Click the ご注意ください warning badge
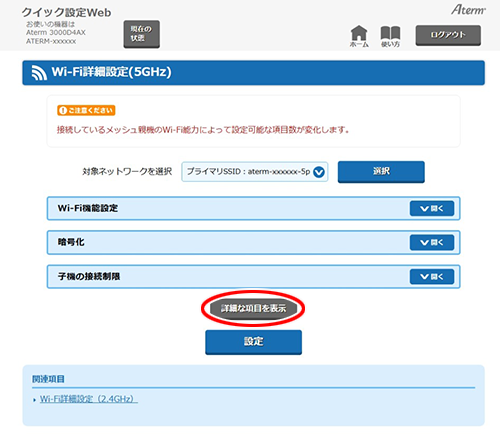The width and height of the screenshot is (500, 440). (86, 110)
